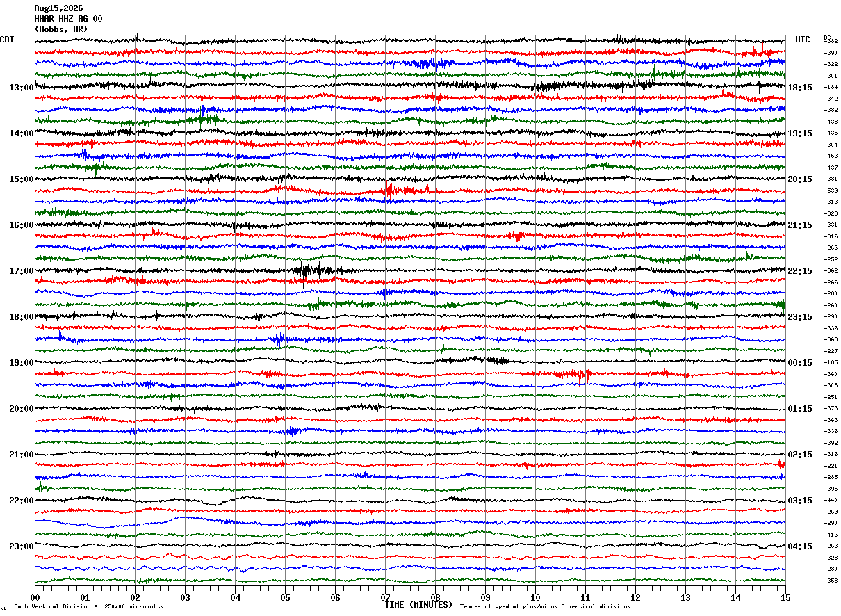Click the DC offset value -313
This screenshot has width=841, height=616.
point(831,202)
